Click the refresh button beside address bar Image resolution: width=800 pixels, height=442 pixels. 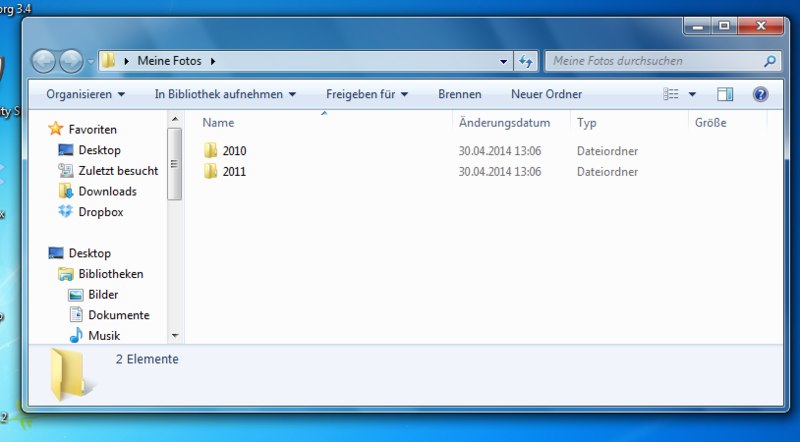526,61
